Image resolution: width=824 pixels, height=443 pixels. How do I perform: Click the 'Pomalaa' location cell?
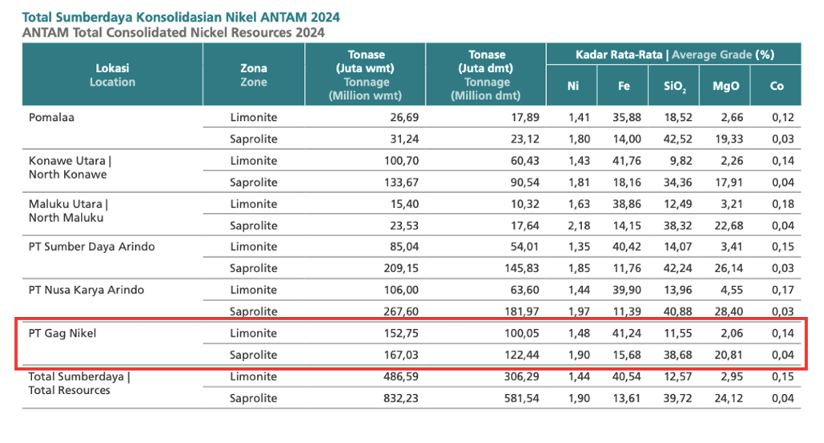(52, 117)
